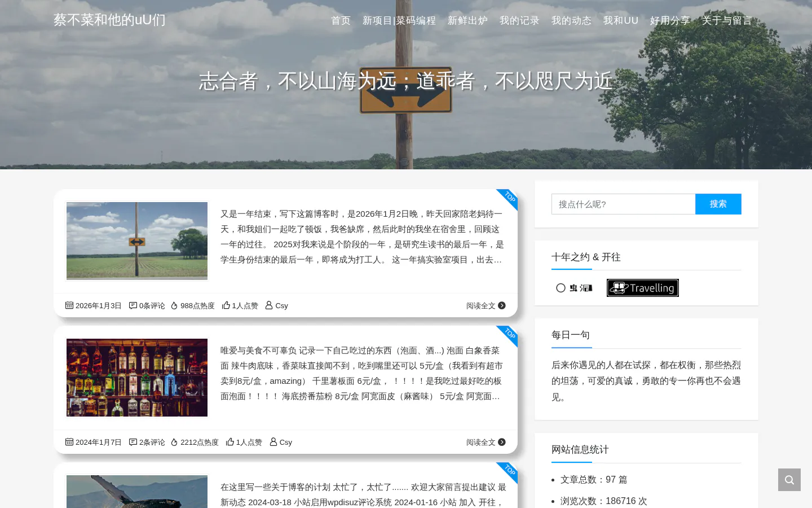Click 阅读全文 on the 2024年1月7日 post
This screenshot has height=508, width=812.
(481, 443)
